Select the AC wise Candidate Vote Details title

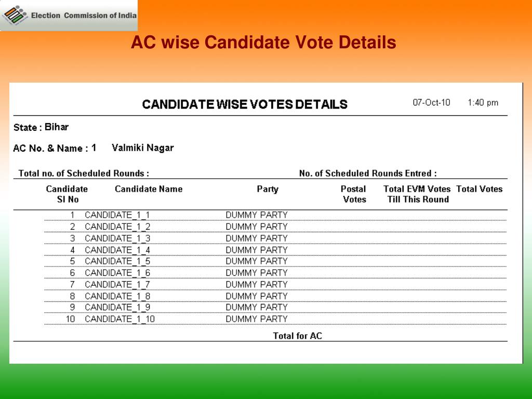(x=263, y=43)
